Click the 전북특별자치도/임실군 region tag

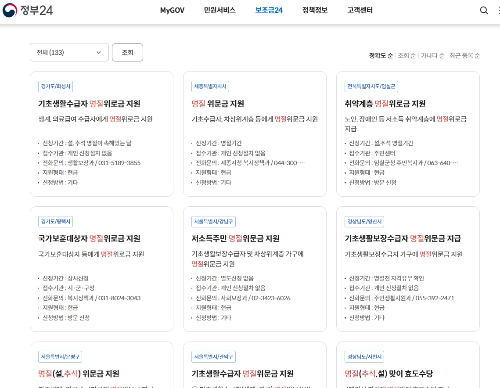(x=371, y=86)
